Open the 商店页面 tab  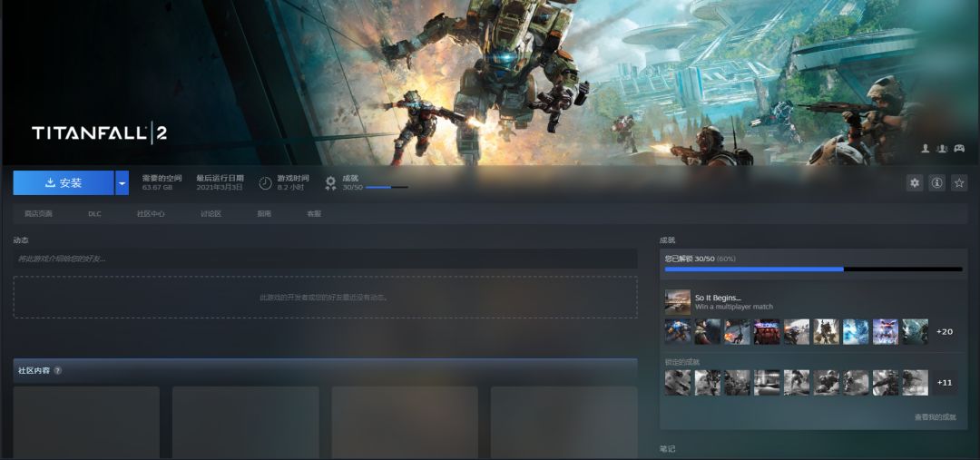click(x=38, y=214)
